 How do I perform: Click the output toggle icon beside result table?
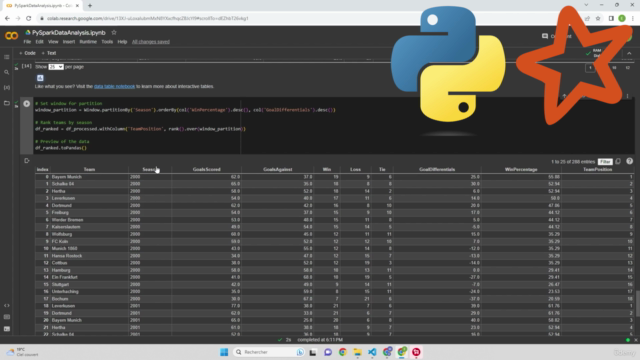(x=27, y=161)
